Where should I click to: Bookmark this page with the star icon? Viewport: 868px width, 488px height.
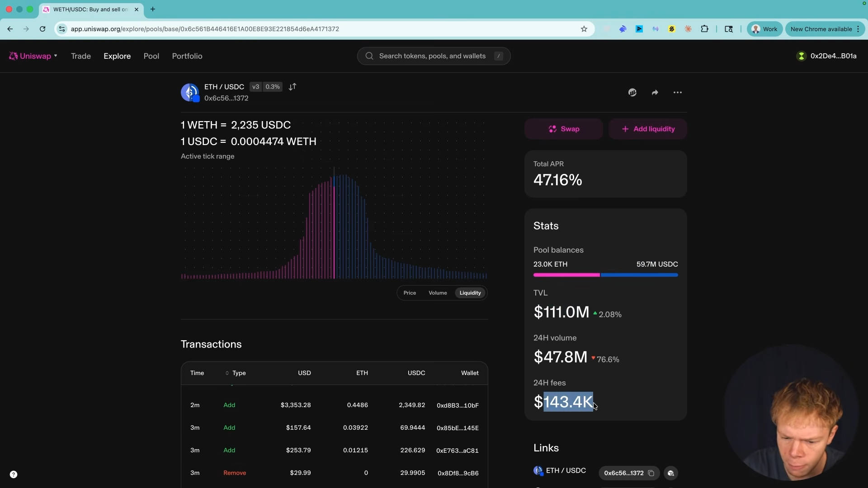pyautogui.click(x=584, y=29)
